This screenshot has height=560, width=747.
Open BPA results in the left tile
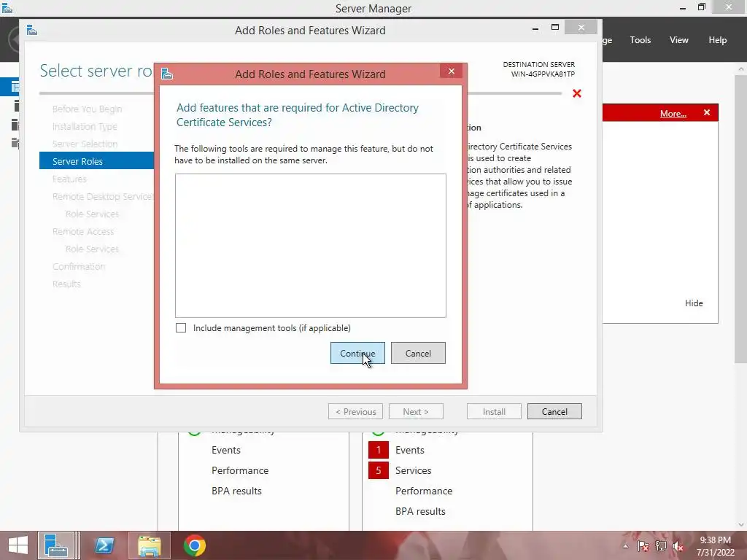[236, 491]
